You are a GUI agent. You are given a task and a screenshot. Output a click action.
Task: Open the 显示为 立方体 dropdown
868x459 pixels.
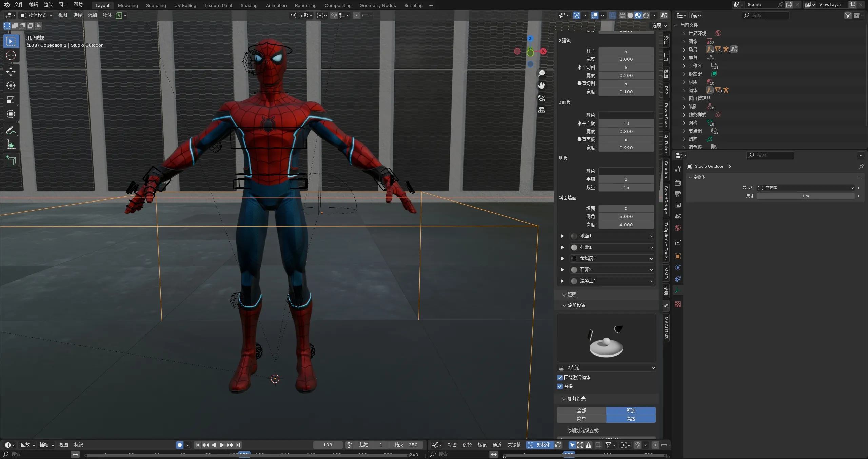[806, 188]
